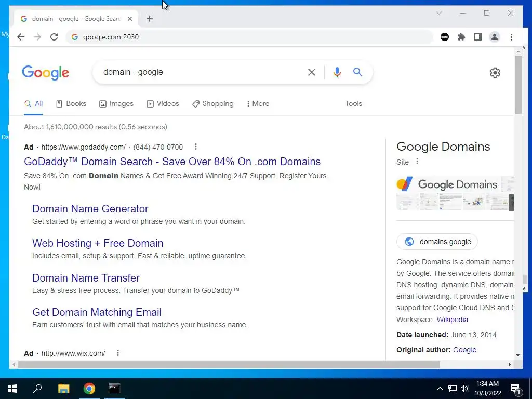Reload the page with the refresh icon
This screenshot has width=532, height=399.
[x=54, y=37]
